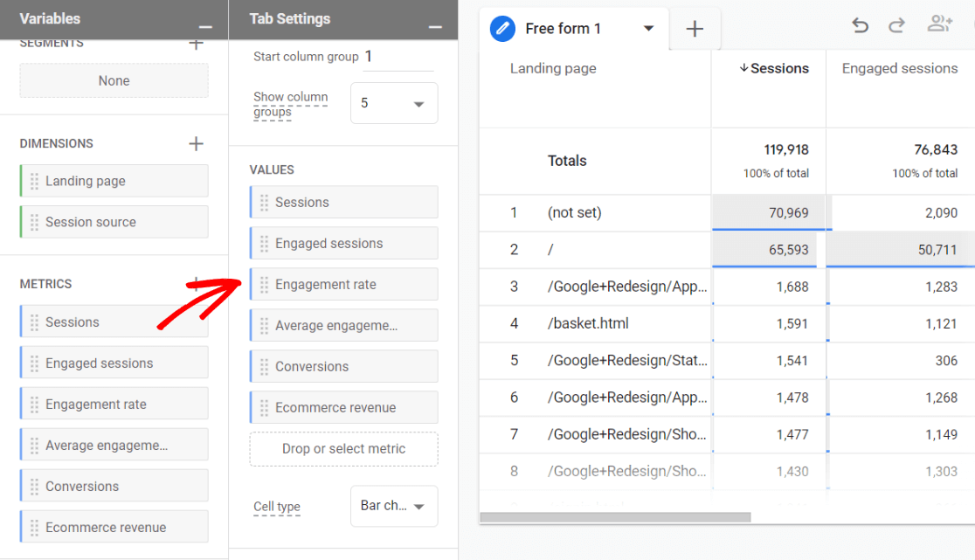975x560 pixels.
Task: Click the Drop or select metric button
Action: [x=343, y=448]
